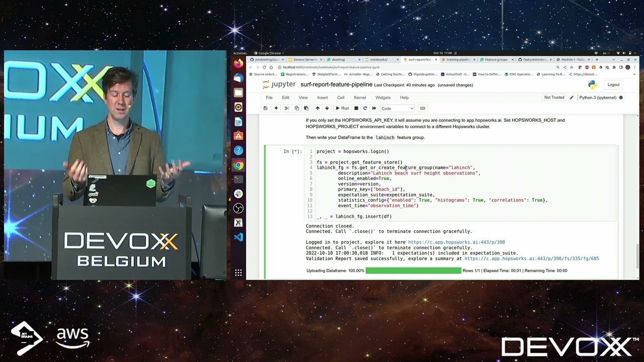
Task: Open the File menu
Action: tap(269, 98)
